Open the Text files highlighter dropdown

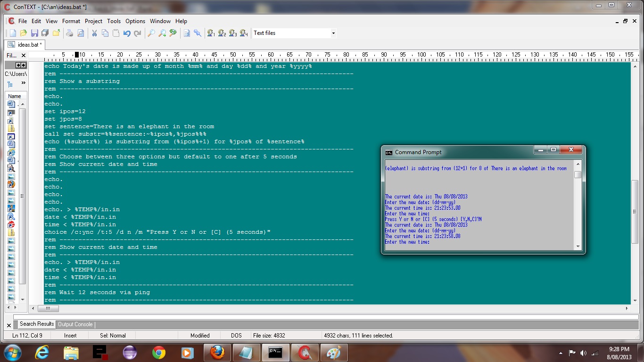333,33
